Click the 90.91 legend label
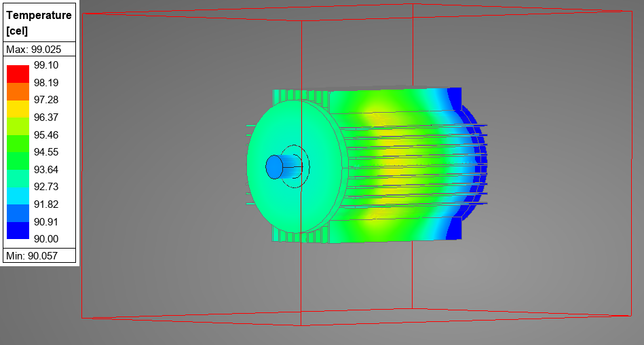Image resolution: width=644 pixels, height=345 pixels. [46, 222]
